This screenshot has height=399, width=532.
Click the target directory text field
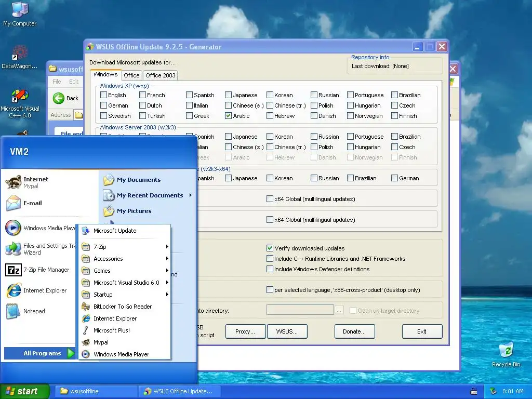[300, 310]
